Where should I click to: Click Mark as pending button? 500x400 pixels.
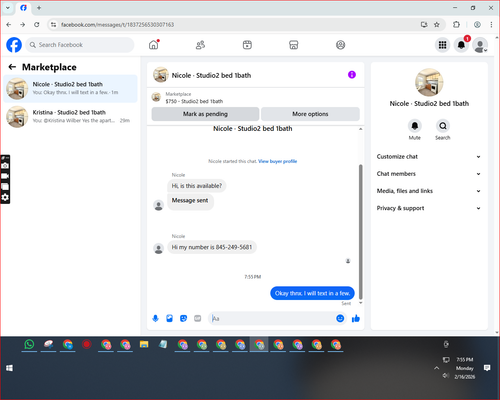tap(205, 114)
